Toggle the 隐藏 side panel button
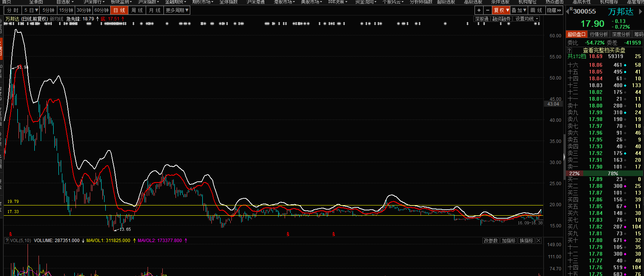This screenshot has height=276, width=644. point(554,10)
